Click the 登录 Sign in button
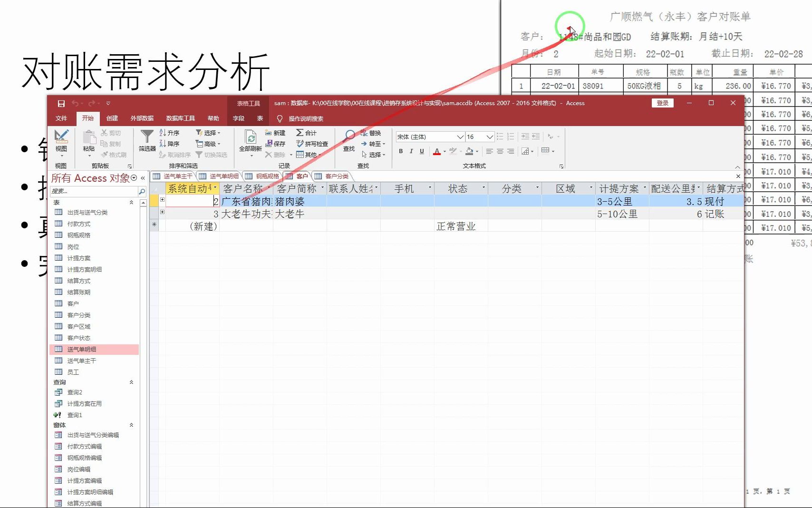The height and width of the screenshot is (508, 812). click(x=663, y=103)
